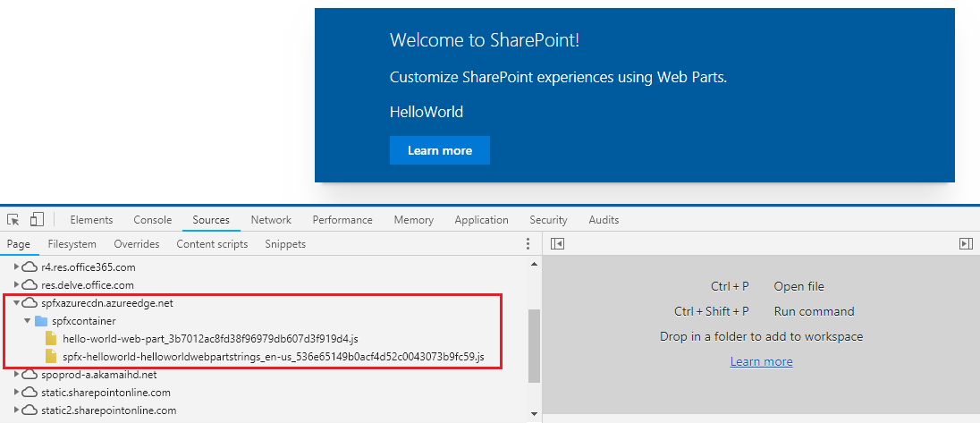
Task: Select the spfxcontainer folder
Action: (83, 321)
